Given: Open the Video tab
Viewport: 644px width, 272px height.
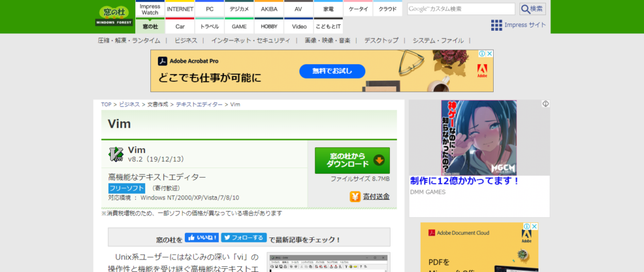Looking at the screenshot, I should [299, 26].
